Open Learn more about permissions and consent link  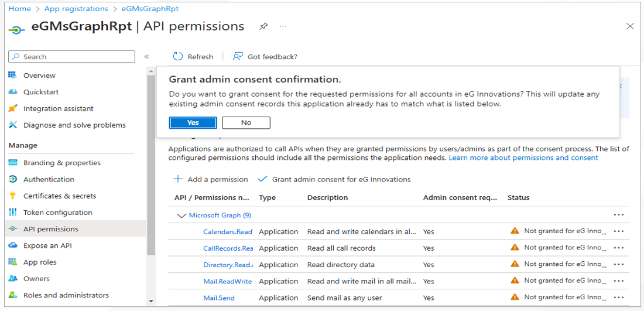[523, 158]
